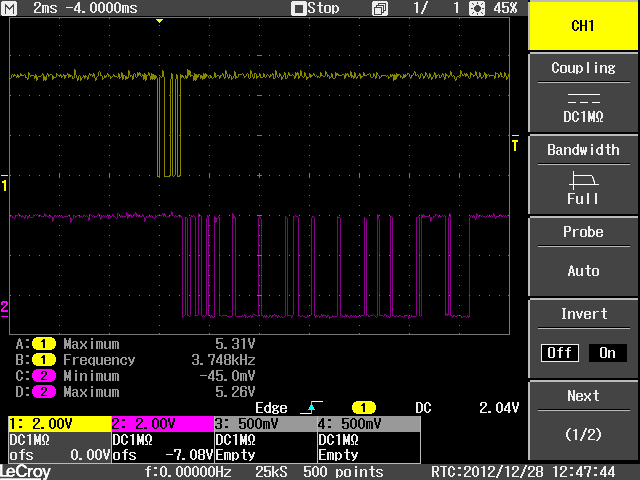
Task: Open the Bandwidth menu option
Action: [x=583, y=175]
